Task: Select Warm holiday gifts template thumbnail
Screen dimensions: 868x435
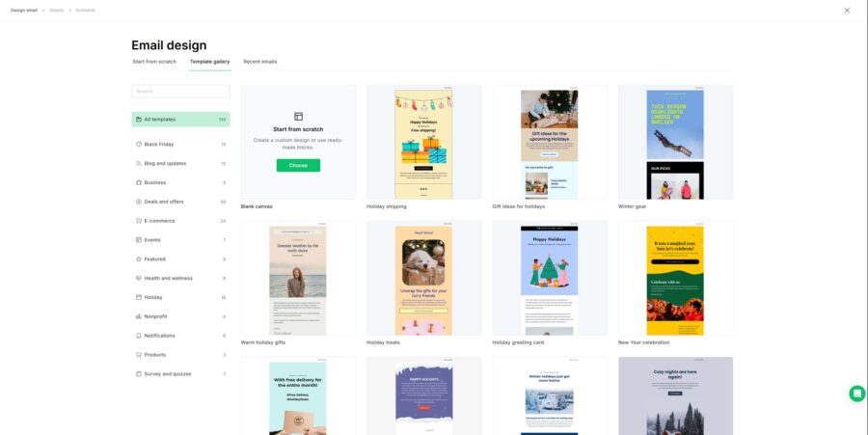Action: point(298,278)
